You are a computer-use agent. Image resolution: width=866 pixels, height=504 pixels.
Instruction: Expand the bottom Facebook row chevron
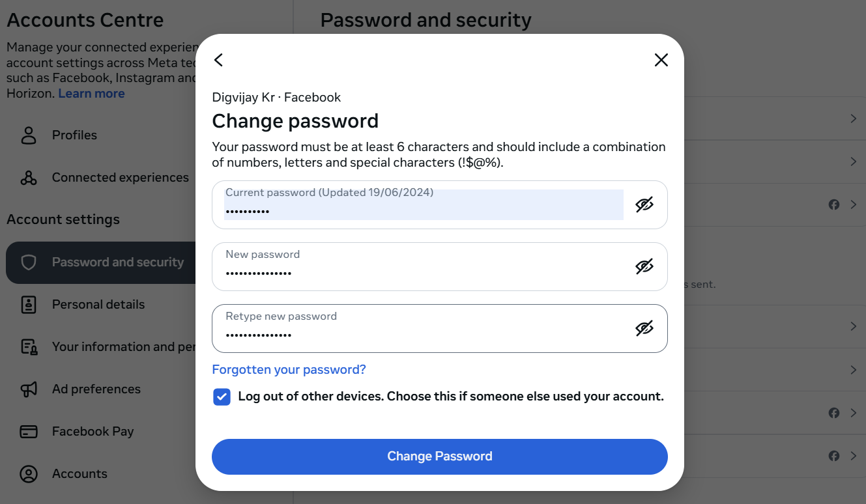[854, 456]
